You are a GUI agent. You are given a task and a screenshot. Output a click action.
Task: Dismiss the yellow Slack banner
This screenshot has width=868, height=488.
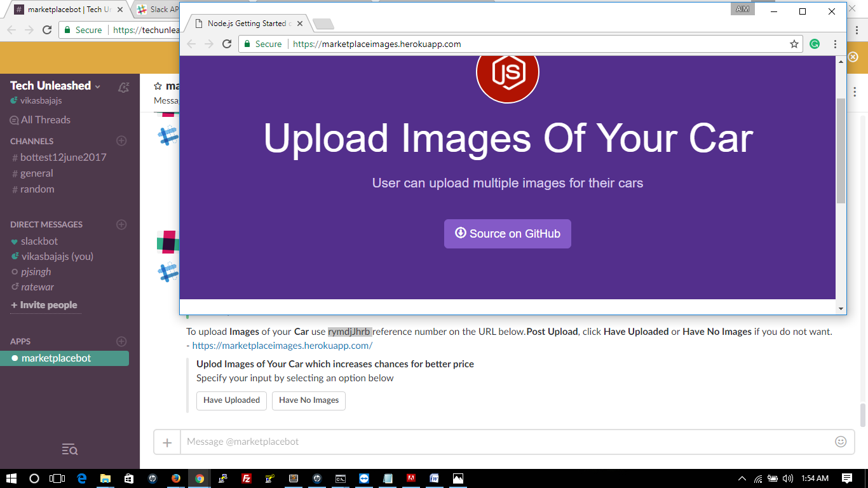853,57
